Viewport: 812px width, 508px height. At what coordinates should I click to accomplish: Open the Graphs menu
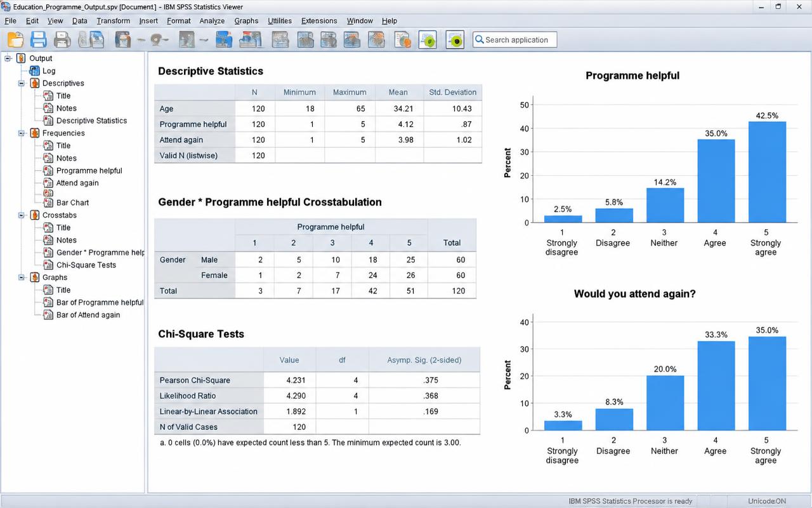[246, 21]
